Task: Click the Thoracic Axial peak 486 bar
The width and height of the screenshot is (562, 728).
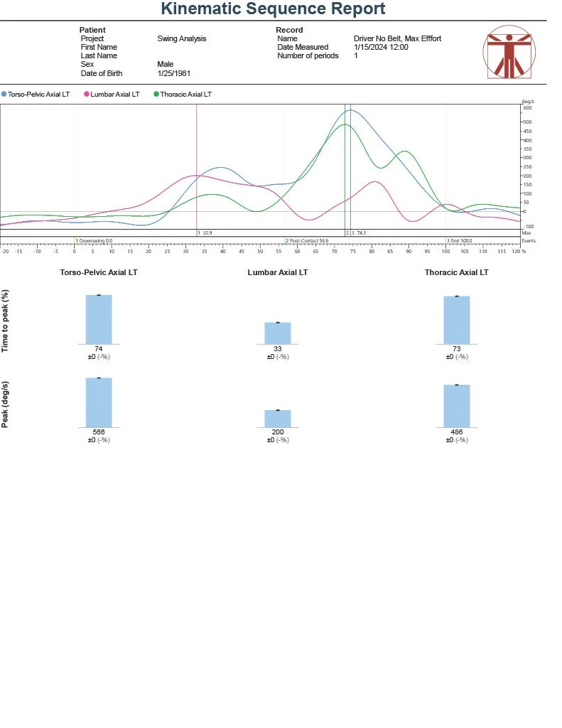Action: pyautogui.click(x=457, y=406)
